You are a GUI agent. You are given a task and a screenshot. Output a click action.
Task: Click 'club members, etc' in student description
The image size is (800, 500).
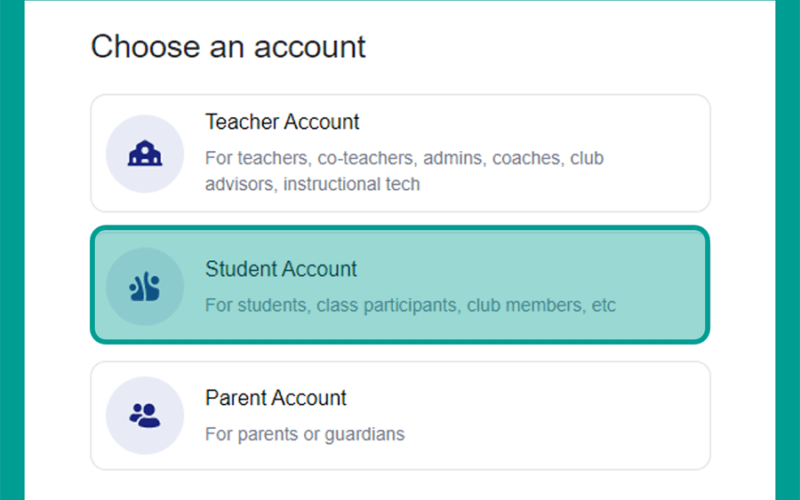541,305
